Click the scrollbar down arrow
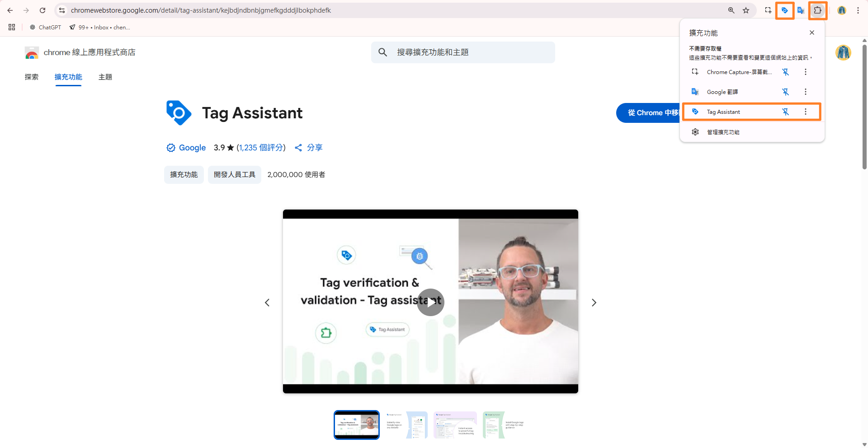868x448 pixels. [x=864, y=444]
